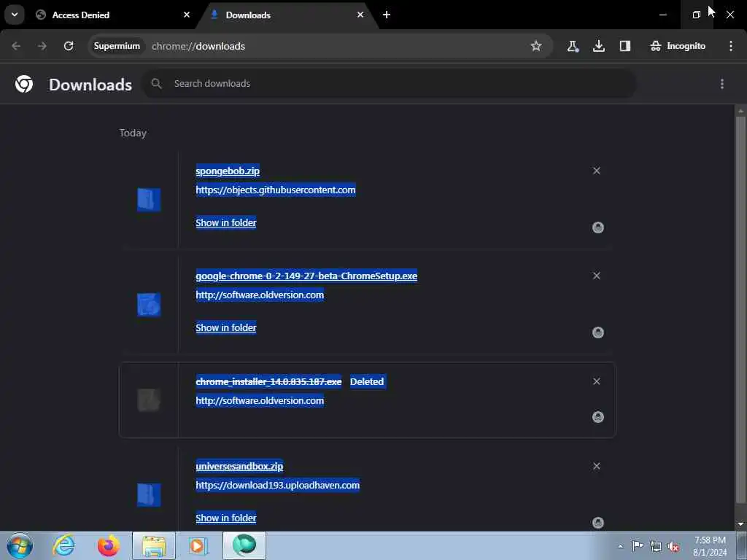Launch Firefox from taskbar
This screenshot has height=560, width=747.
(108, 545)
